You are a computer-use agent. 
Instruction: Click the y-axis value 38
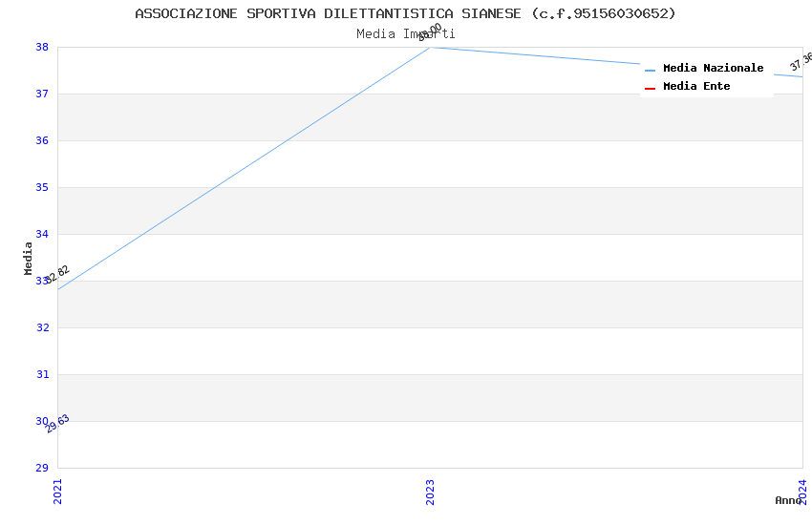42,47
